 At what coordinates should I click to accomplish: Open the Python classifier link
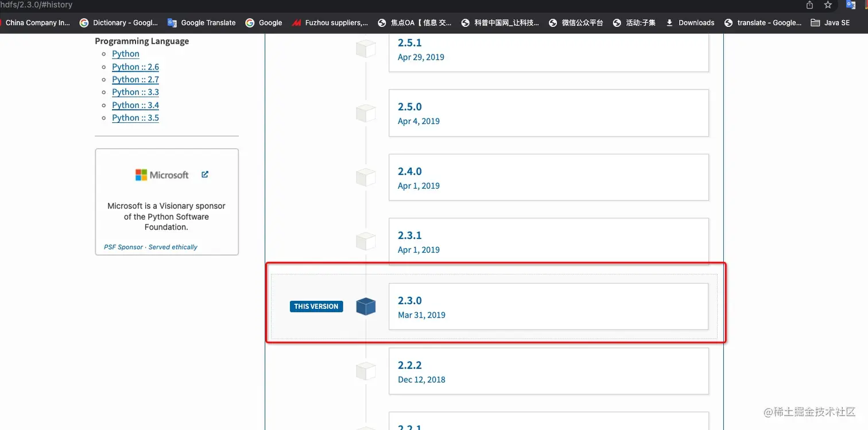(x=126, y=53)
